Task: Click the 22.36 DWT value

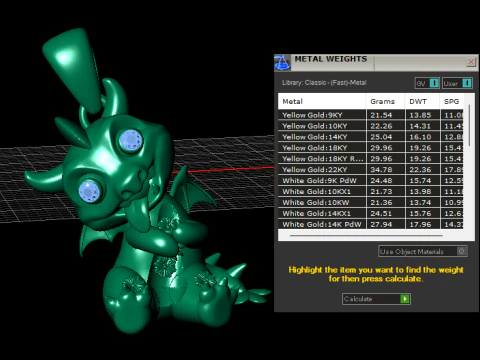Action: (420, 170)
